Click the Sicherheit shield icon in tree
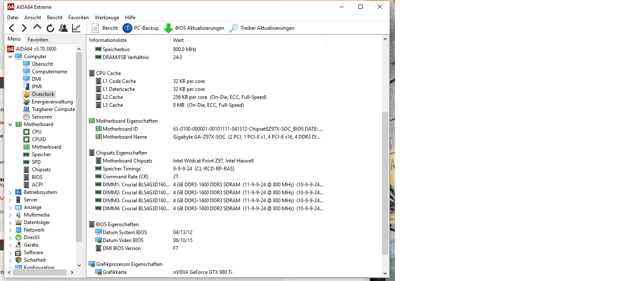644x281 pixels. [18, 260]
